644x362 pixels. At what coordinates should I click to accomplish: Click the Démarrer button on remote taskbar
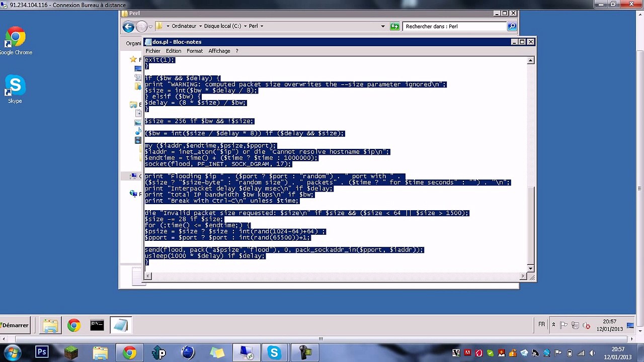[15, 325]
